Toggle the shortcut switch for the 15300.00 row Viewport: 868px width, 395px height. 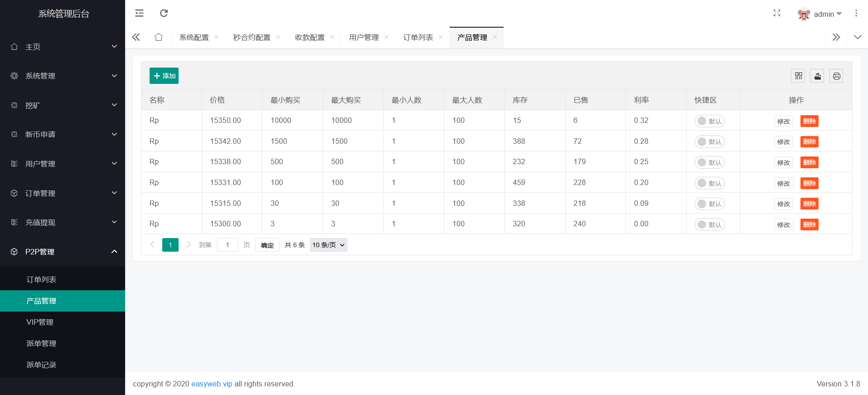tap(709, 224)
